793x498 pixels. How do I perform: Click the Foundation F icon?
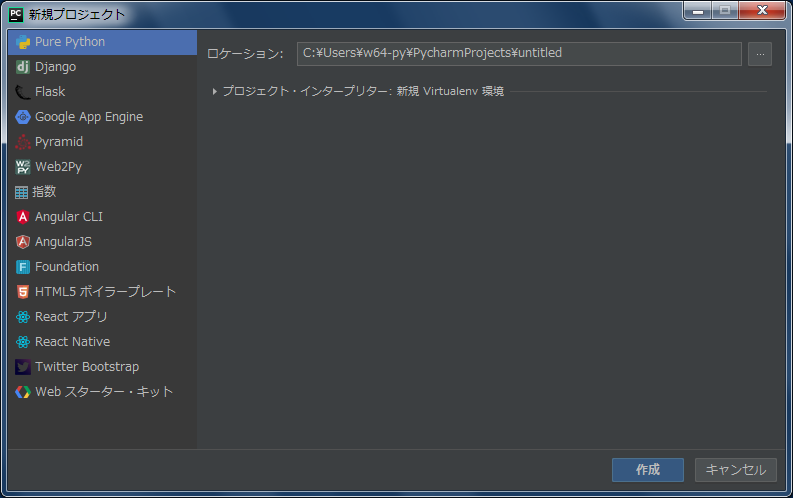point(23,267)
